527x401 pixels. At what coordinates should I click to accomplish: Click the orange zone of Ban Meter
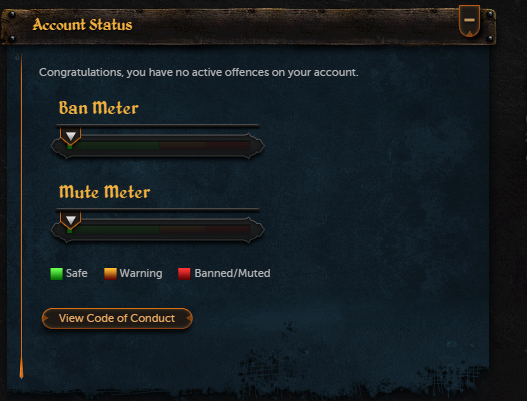pos(183,146)
